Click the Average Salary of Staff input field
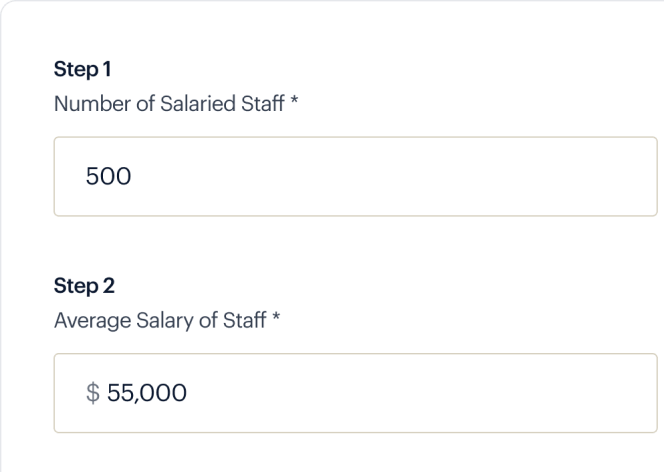The image size is (664, 472). (355, 393)
